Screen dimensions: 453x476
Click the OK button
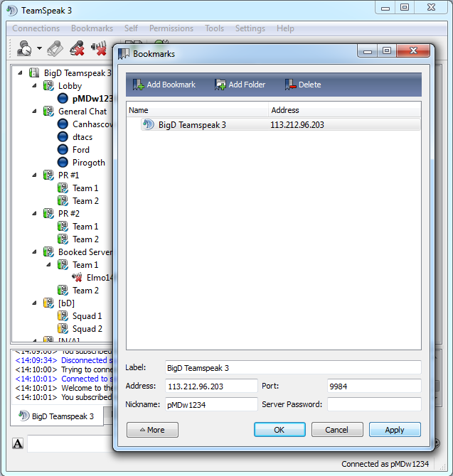pos(279,430)
